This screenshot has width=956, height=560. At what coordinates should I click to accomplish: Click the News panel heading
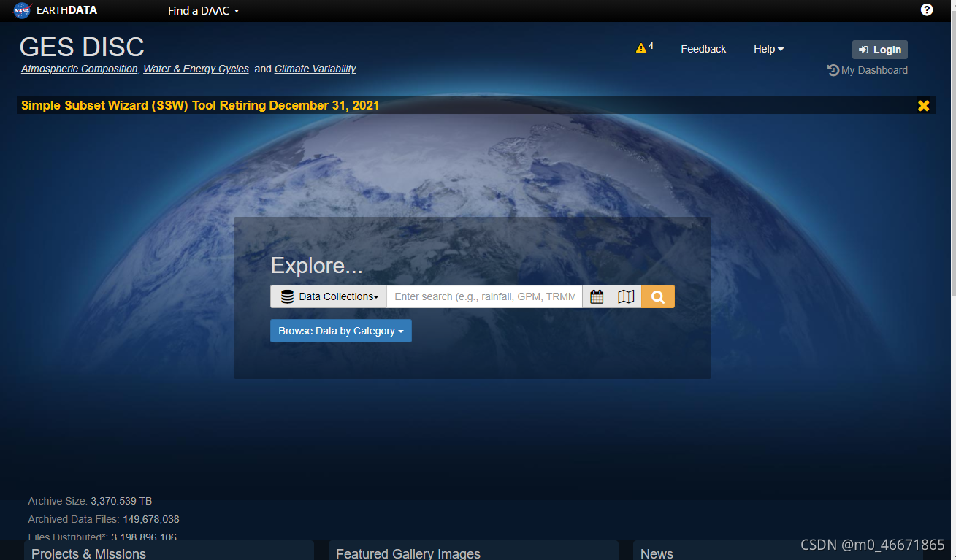[657, 553]
